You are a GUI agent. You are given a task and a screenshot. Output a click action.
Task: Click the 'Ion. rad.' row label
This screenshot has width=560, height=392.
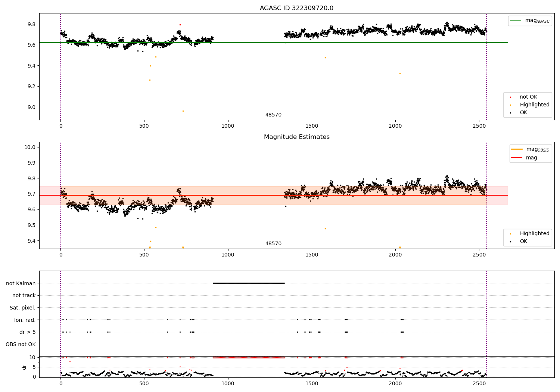point(25,320)
